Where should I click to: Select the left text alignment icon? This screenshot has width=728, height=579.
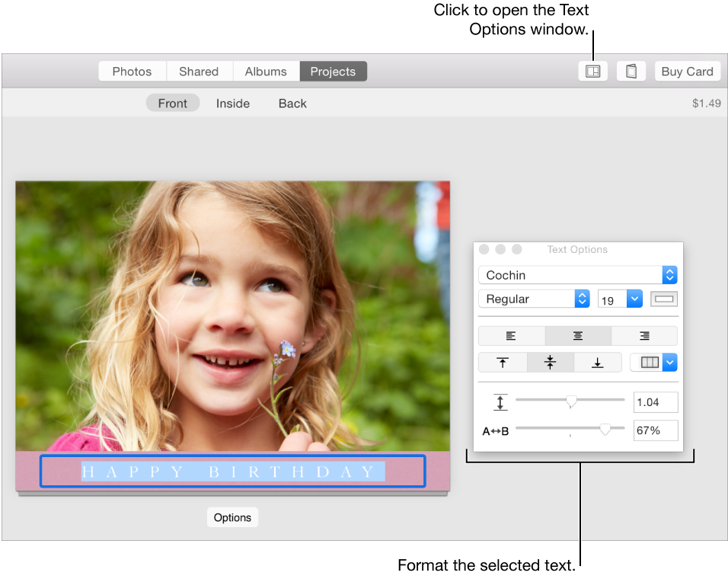(x=511, y=335)
